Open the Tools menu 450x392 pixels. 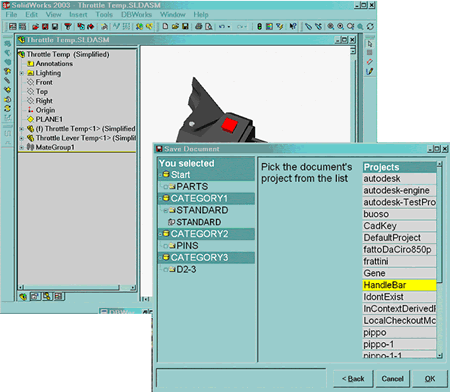[x=104, y=15]
